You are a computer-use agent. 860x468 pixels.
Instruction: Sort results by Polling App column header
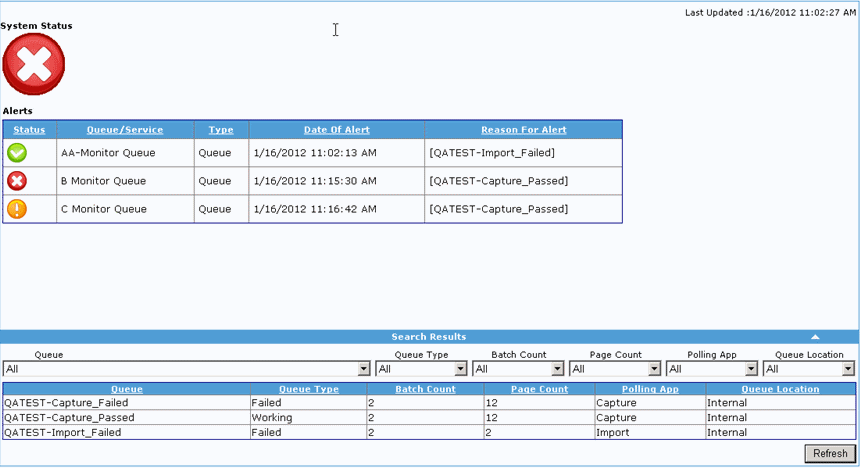point(650,389)
